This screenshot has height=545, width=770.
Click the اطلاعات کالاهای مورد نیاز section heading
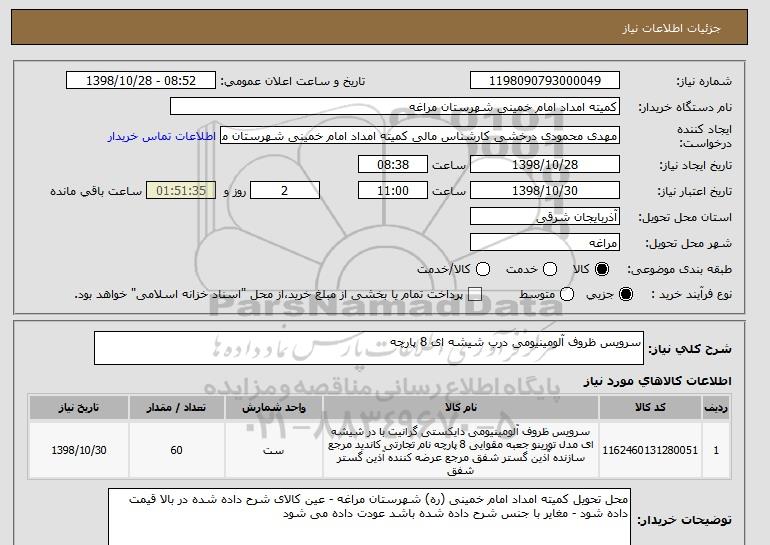(x=658, y=381)
